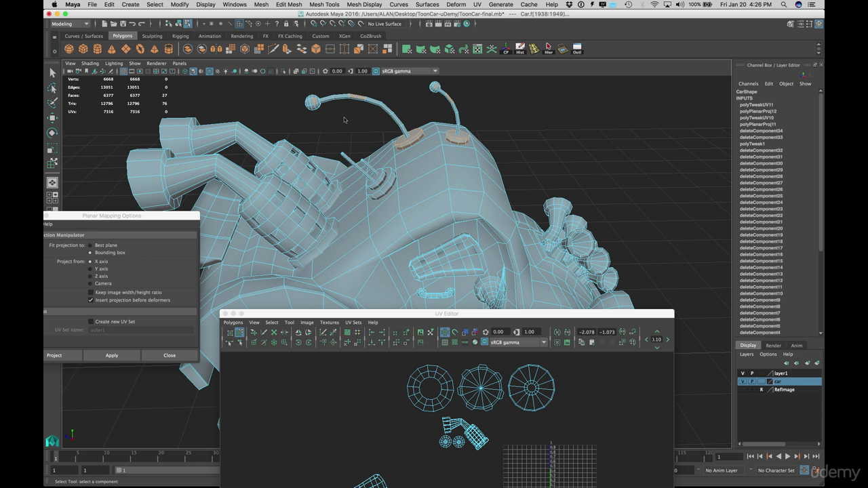Play animation forward
This screenshot has height=488, width=868.
tap(788, 457)
